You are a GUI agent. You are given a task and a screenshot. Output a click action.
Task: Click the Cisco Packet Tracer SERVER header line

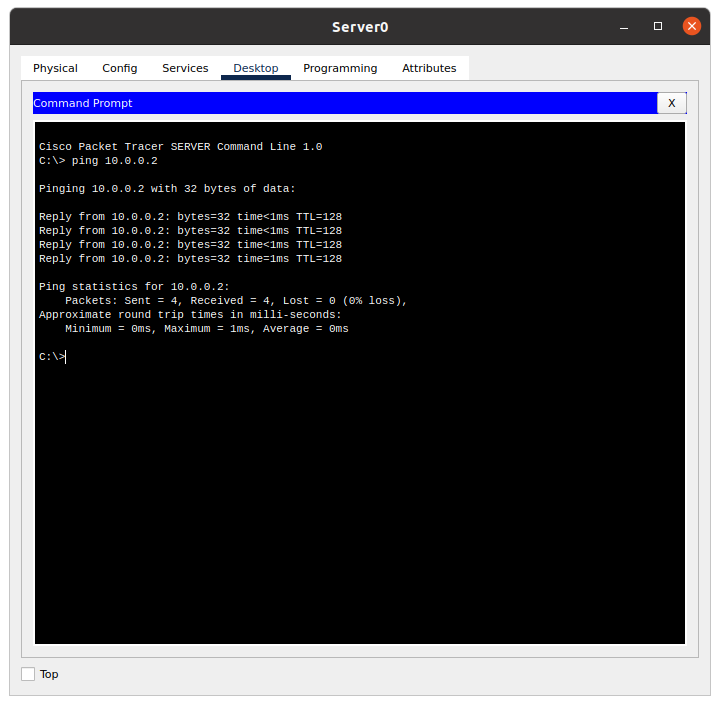180,146
